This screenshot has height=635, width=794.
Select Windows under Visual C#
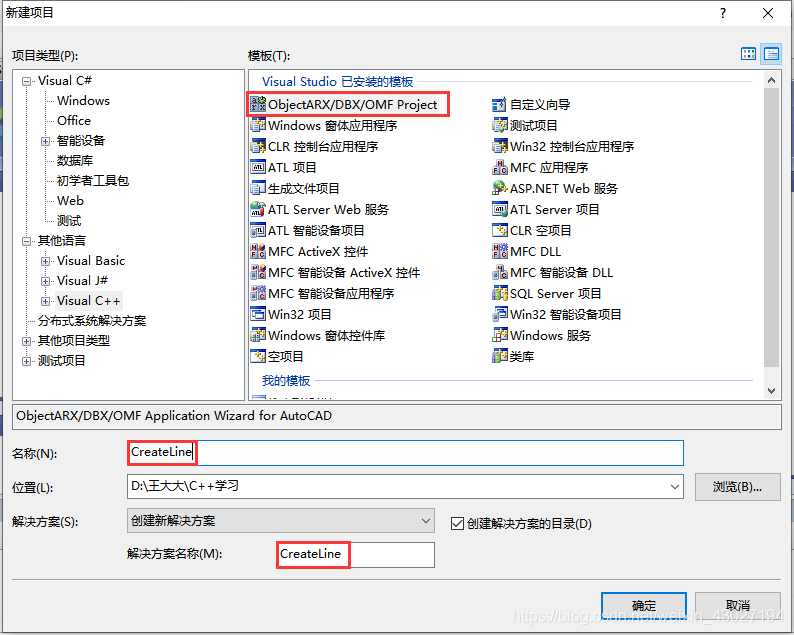[x=83, y=101]
